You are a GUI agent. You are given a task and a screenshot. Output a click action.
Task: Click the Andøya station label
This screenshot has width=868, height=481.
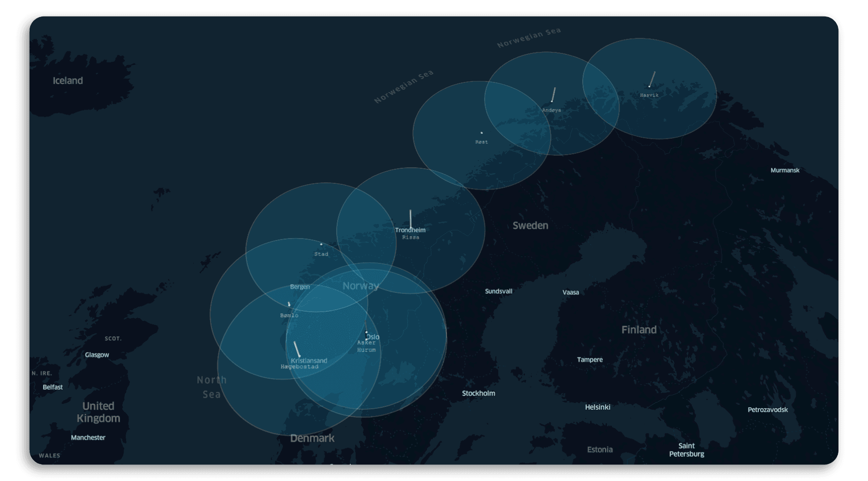coord(551,110)
